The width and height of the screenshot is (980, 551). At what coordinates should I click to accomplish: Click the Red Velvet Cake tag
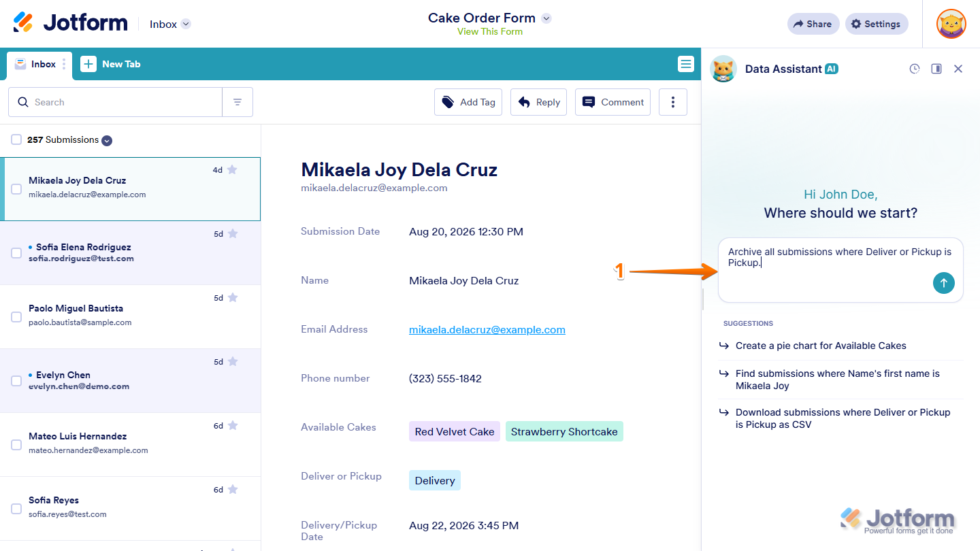coord(455,431)
